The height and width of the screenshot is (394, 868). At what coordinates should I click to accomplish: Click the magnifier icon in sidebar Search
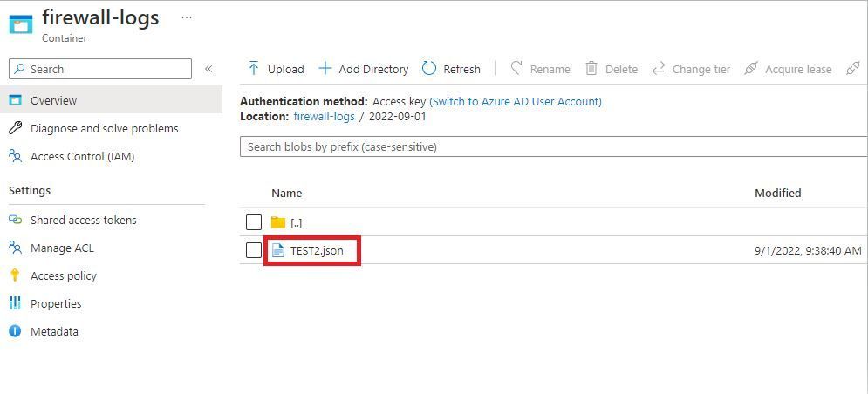pyautogui.click(x=20, y=69)
